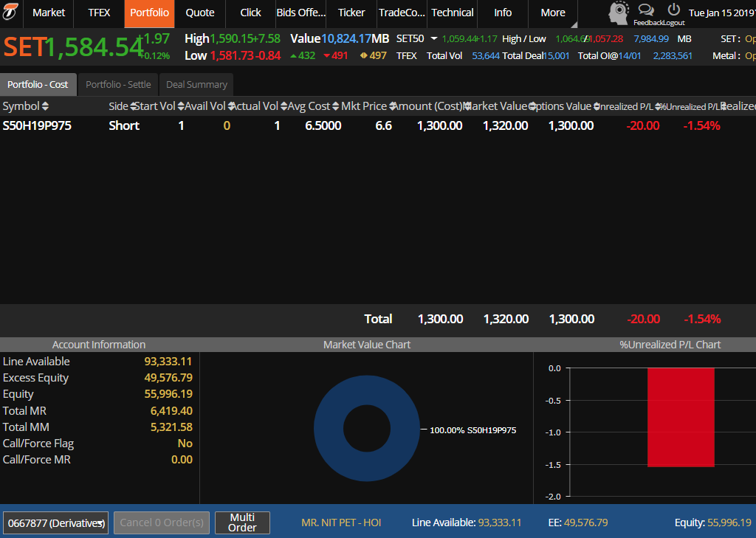
Task: Click the Call/Force Flag value No
Action: click(x=185, y=444)
